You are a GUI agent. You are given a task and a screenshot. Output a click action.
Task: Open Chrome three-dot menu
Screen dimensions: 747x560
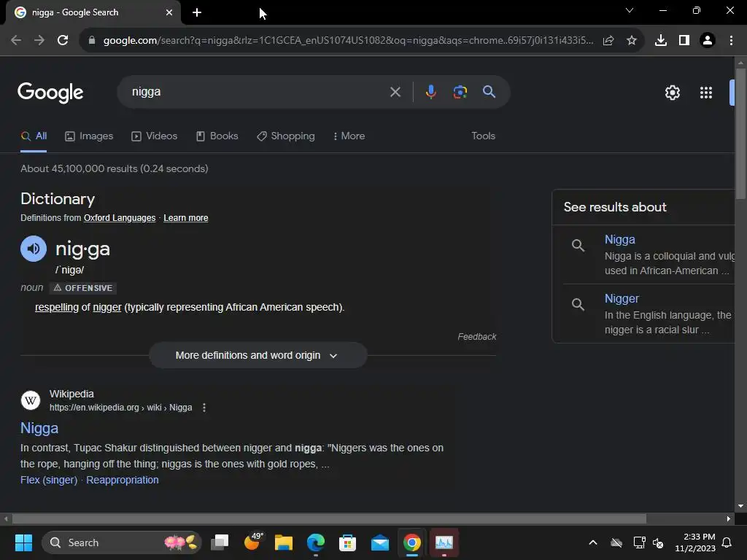pos(731,41)
